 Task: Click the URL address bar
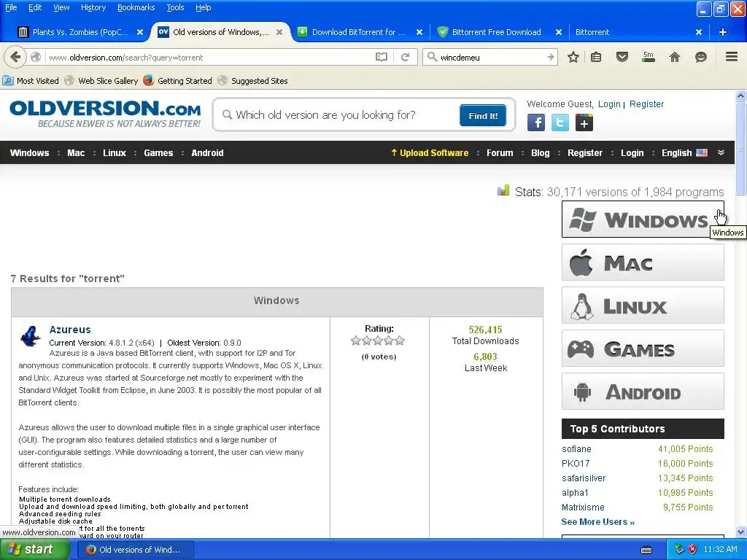pyautogui.click(x=209, y=57)
